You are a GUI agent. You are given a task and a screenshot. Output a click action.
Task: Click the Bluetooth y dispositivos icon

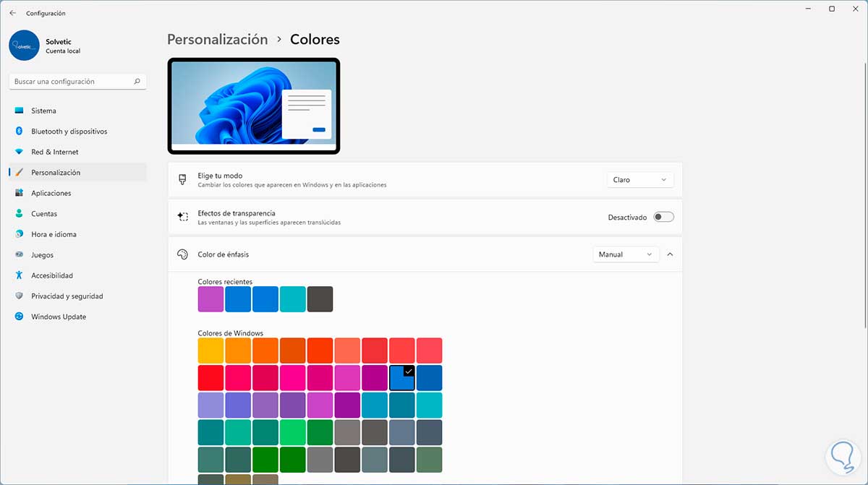19,132
